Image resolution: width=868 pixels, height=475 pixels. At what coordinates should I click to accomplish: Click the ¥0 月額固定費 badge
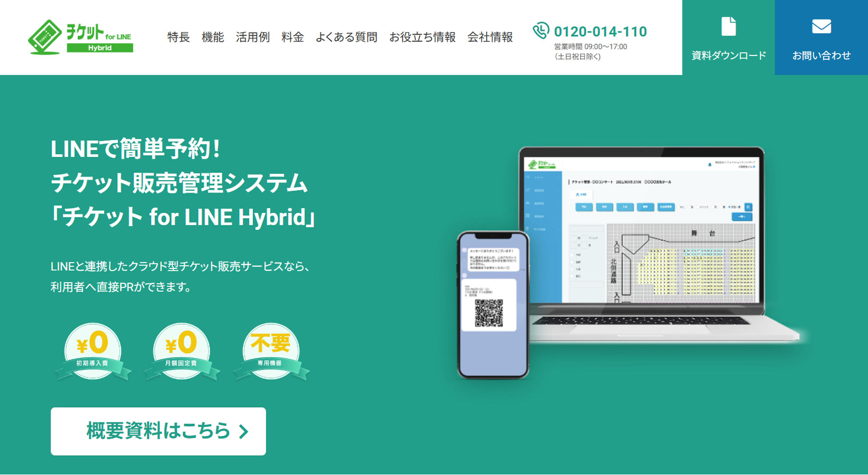point(181,352)
